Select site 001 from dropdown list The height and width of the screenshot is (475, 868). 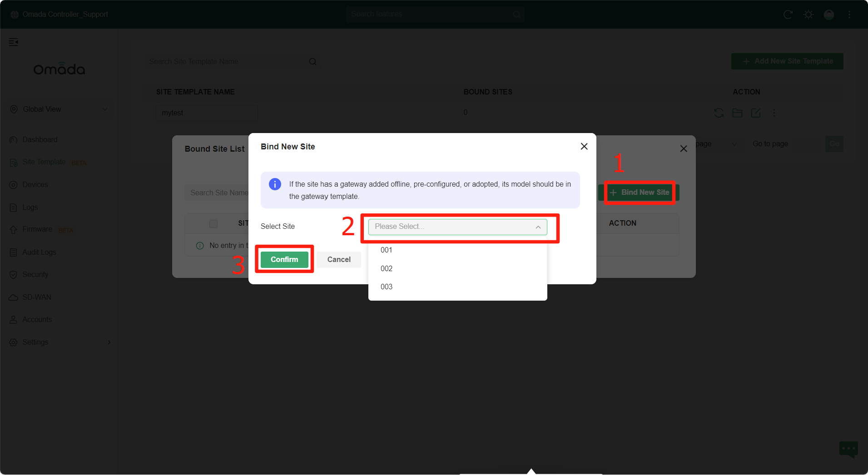pos(457,250)
